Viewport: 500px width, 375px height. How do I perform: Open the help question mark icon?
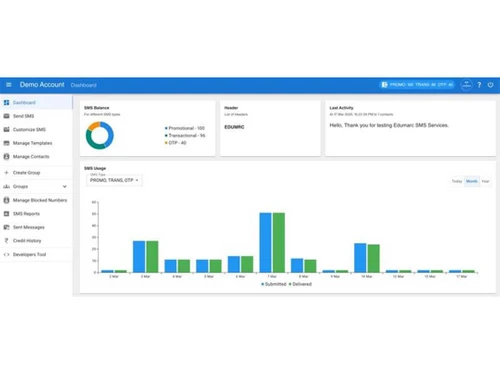point(479,85)
